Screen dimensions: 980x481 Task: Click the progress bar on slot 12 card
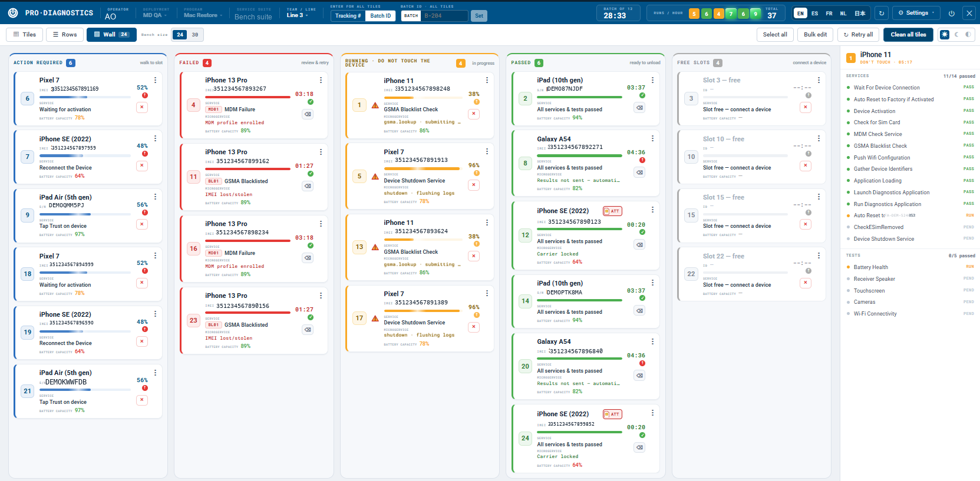tap(580, 228)
